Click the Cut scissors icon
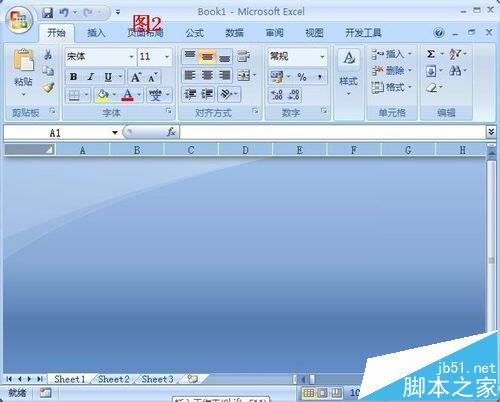The height and width of the screenshot is (402, 500). tap(48, 54)
